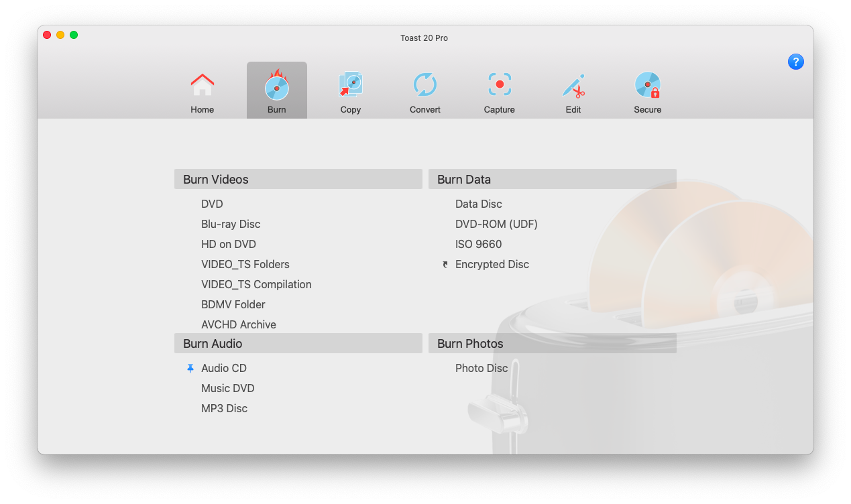Click the blue Help question mark icon
The height and width of the screenshot is (504, 851).
(x=796, y=62)
